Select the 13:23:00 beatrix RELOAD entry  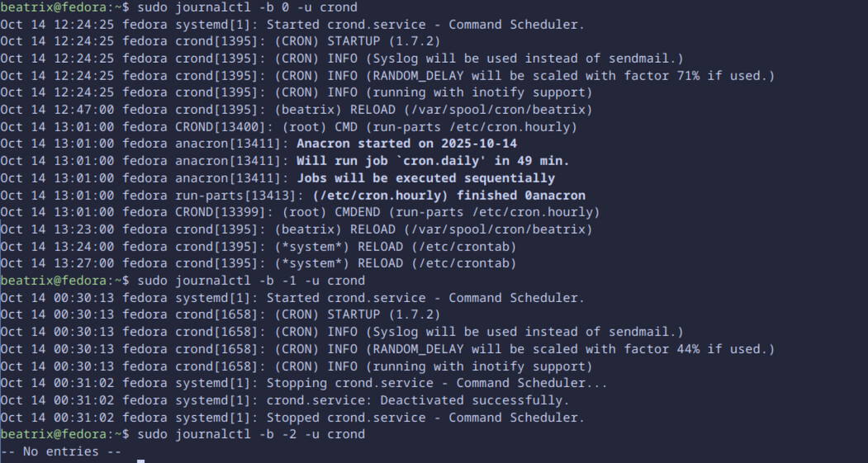pyautogui.click(x=296, y=229)
